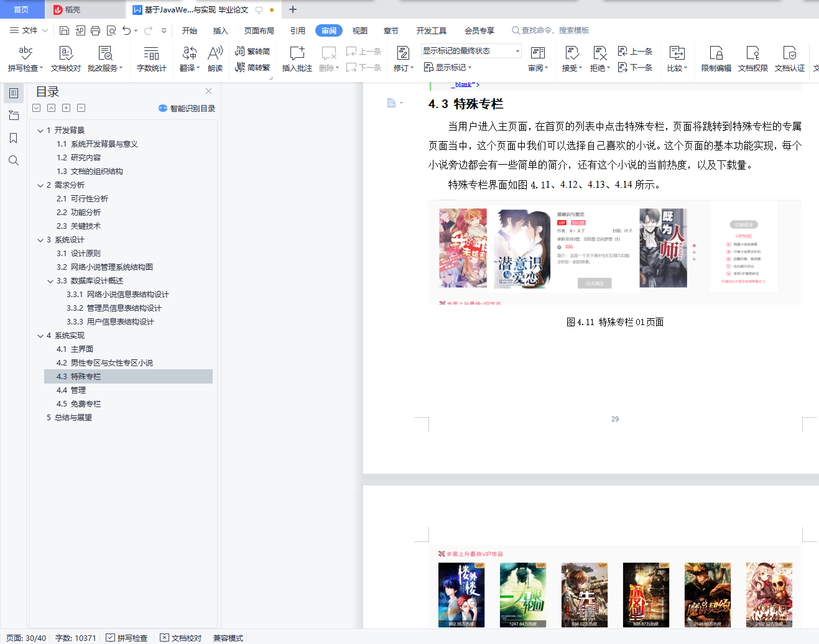Open Print Preview magnifier-page icon
Image resolution: width=819 pixels, height=644 pixels.
click(111, 30)
